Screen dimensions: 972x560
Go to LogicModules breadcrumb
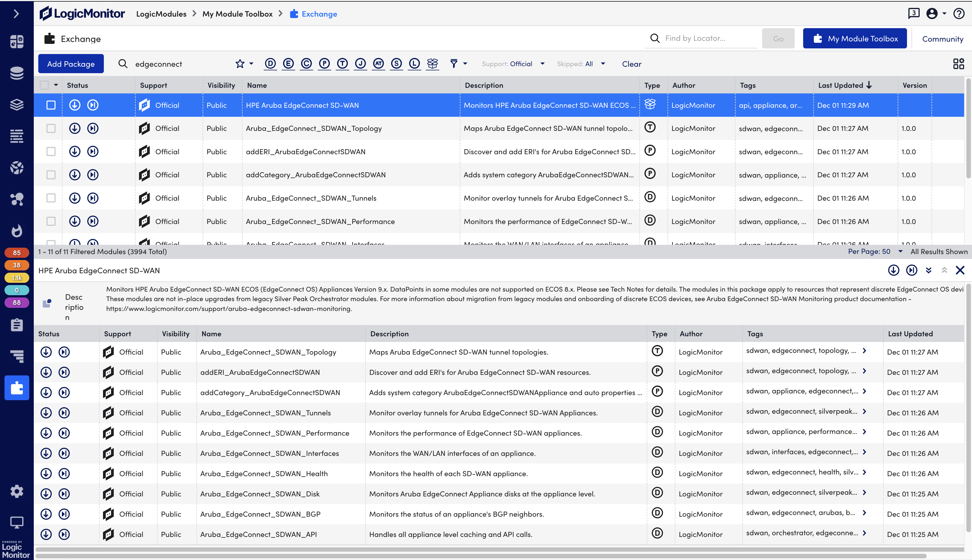161,14
